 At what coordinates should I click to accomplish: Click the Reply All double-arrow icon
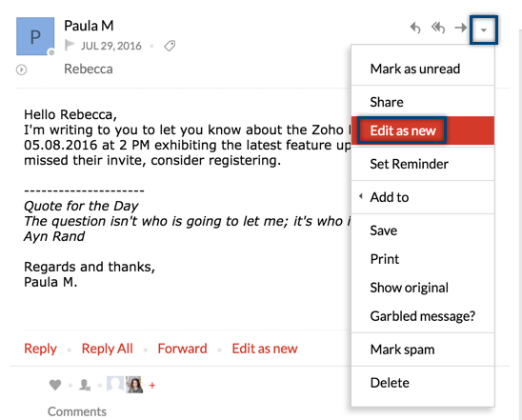point(438,28)
